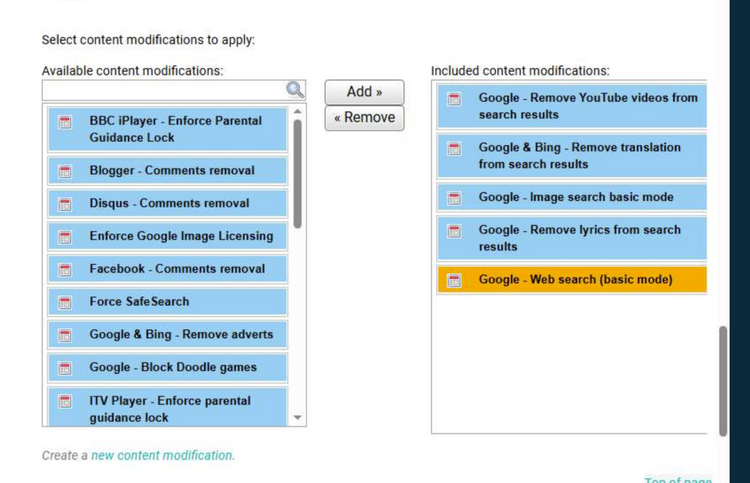The height and width of the screenshot is (483, 750).
Task: Click icon beside Google - Web search (basic mode)
Action: point(454,280)
